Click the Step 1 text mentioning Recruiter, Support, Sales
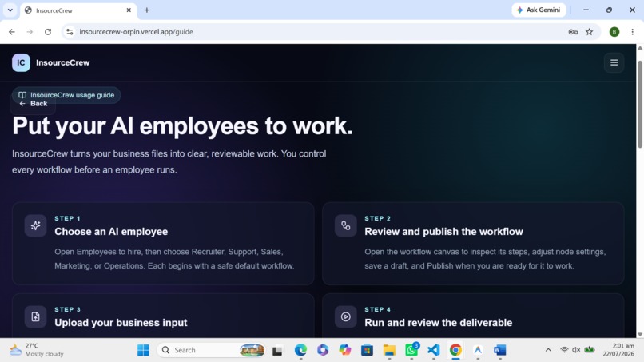The width and height of the screenshot is (644, 362). click(x=174, y=258)
